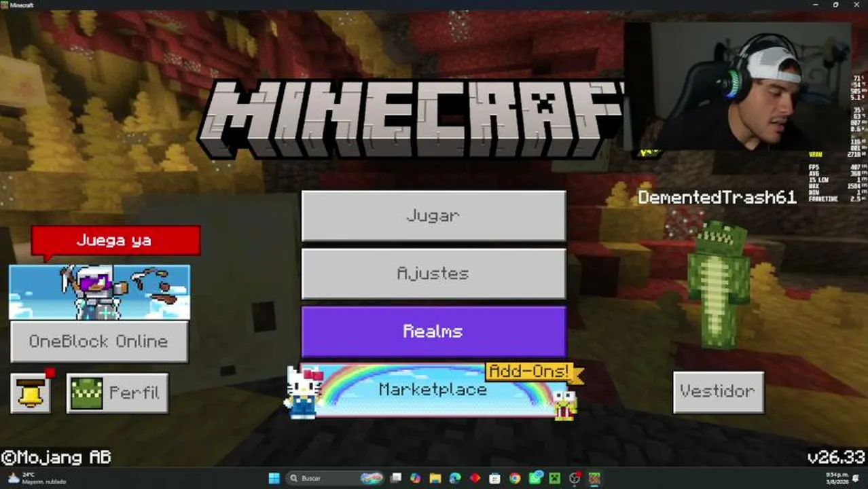The height and width of the screenshot is (489, 868).
Task: Open the Windows Start menu
Action: (x=274, y=478)
